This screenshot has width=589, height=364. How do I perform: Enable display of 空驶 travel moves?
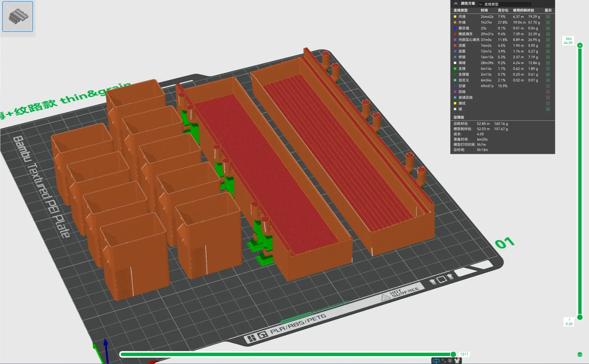click(548, 86)
